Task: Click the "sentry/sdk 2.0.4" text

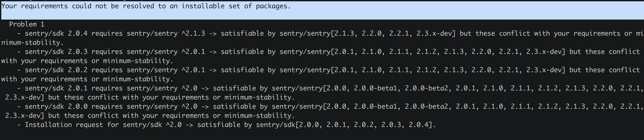Action: [56, 33]
